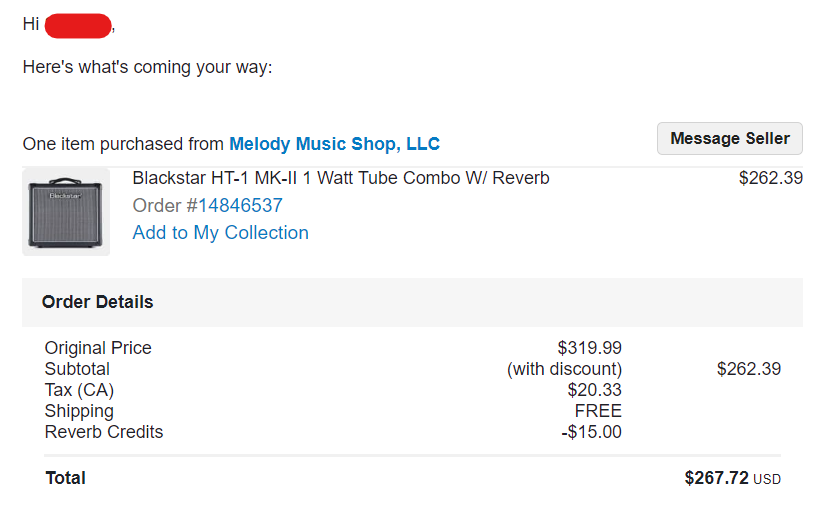Click the Blackstar HT-1 MK-II product title
827x506 pixels.
tap(340, 179)
